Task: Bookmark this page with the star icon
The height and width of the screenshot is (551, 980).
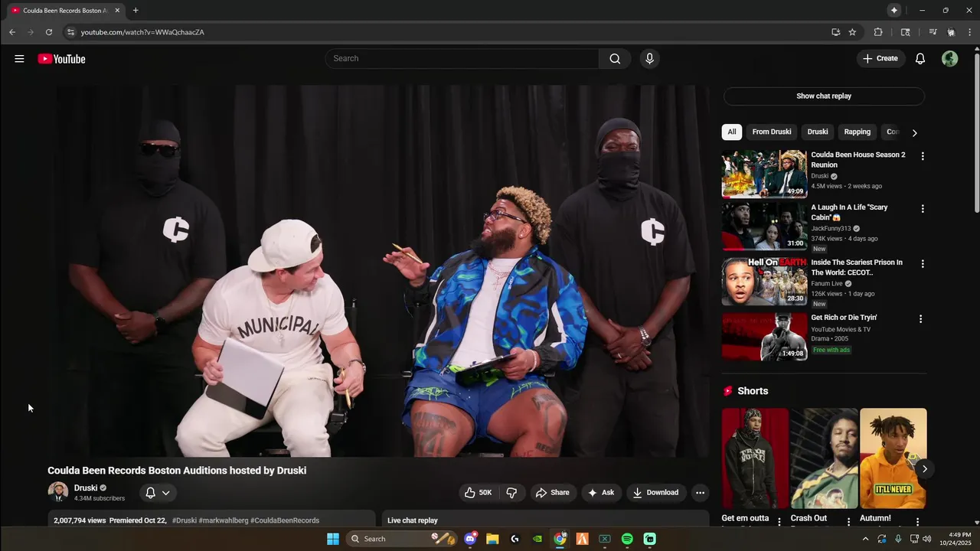Action: (852, 32)
